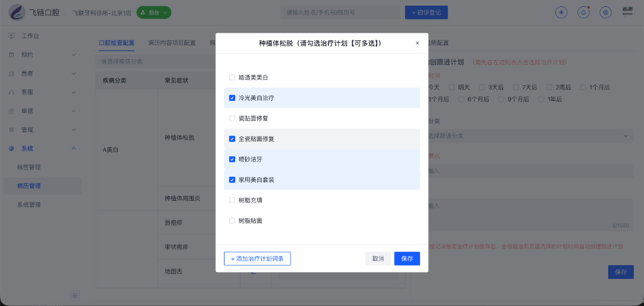Click + 添加治疗计划词条 button
Image resolution: width=644 pixels, height=306 pixels.
[257, 259]
